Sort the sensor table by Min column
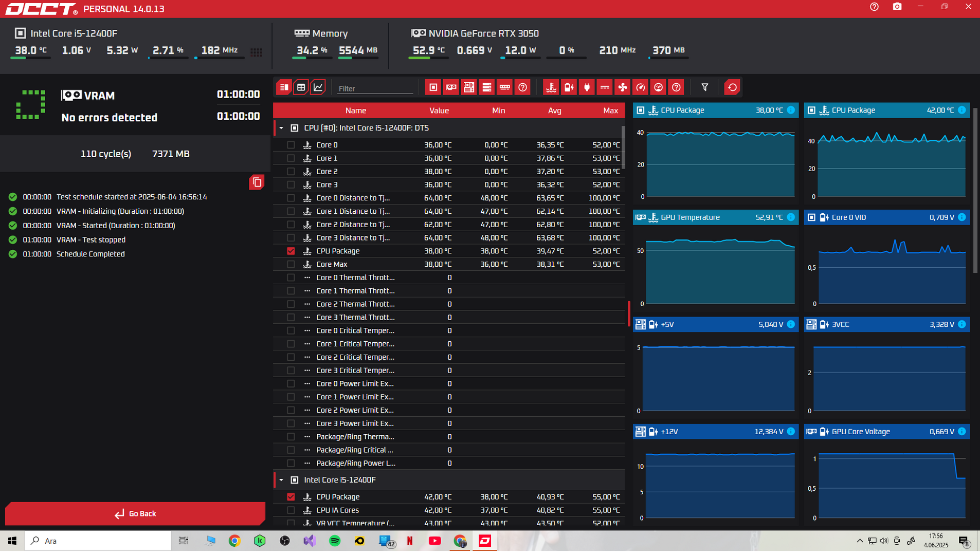This screenshot has height=555, width=980. coord(498,110)
